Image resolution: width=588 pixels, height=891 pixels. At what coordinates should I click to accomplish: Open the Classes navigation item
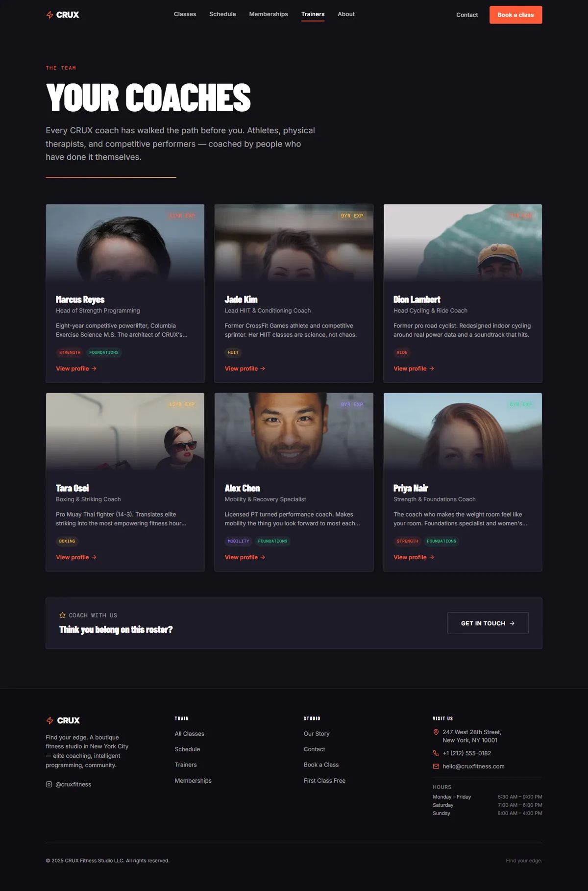(x=185, y=14)
